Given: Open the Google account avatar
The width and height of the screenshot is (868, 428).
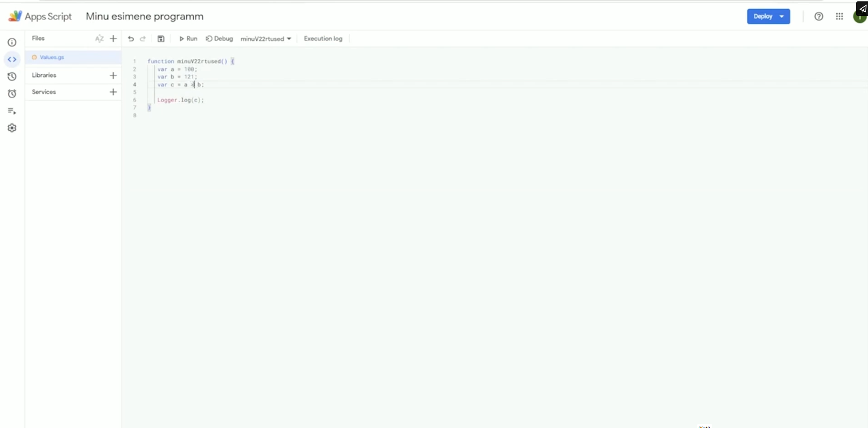Looking at the screenshot, I should 860,17.
